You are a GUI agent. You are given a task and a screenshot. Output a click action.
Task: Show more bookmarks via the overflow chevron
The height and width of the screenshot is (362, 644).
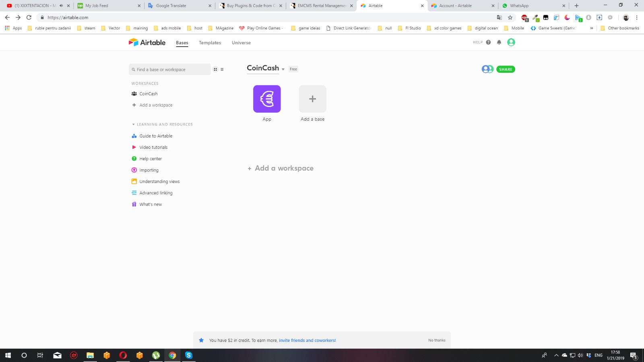tap(591, 28)
